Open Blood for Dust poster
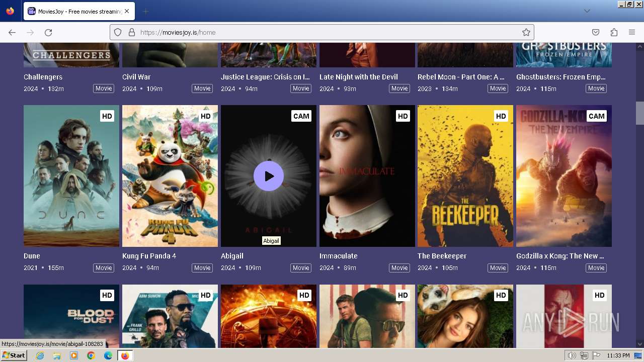 pyautogui.click(x=71, y=316)
